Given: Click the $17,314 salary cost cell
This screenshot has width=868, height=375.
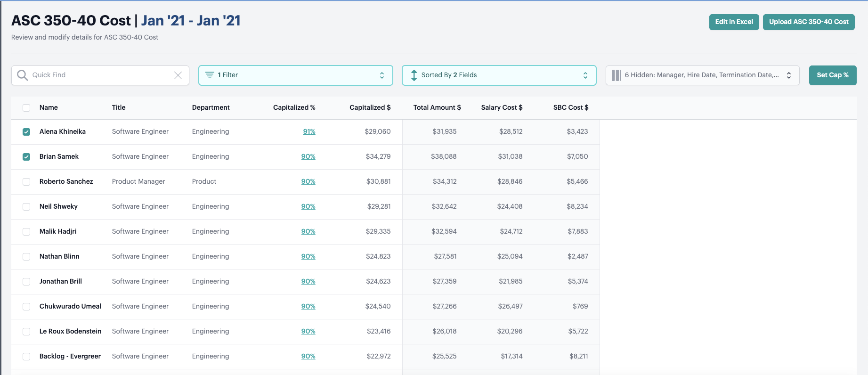Looking at the screenshot, I should (x=511, y=356).
